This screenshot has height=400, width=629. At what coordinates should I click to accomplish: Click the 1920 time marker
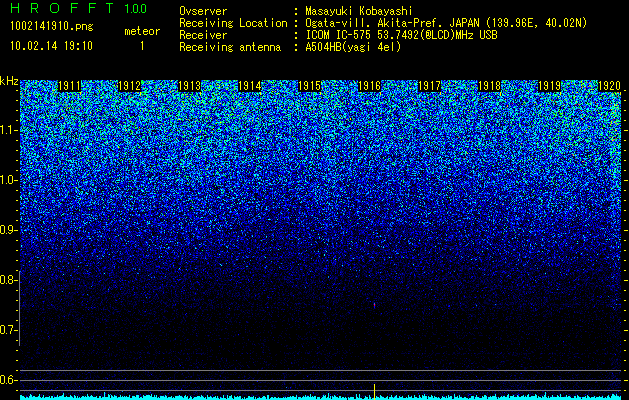pyautogui.click(x=609, y=86)
